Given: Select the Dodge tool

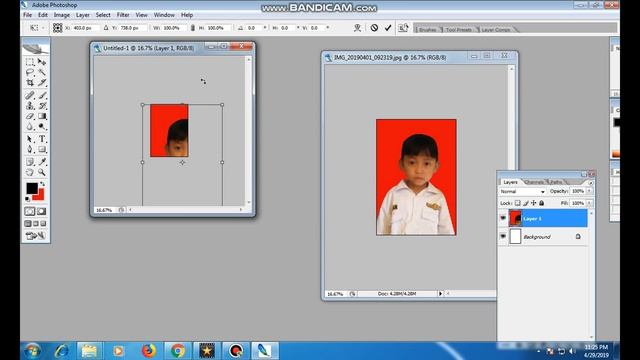Looking at the screenshot, I should coord(42,127).
